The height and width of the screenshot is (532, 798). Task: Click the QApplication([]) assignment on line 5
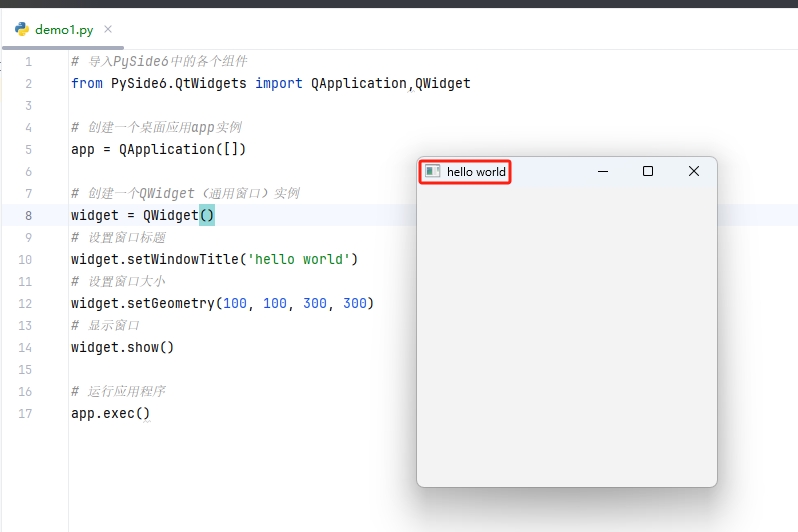(182, 150)
